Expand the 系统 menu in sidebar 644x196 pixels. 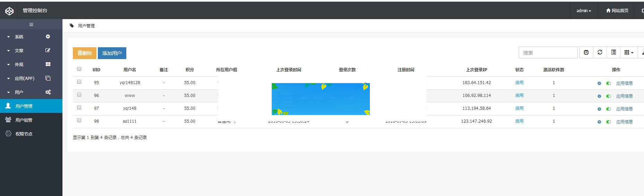[x=19, y=37]
